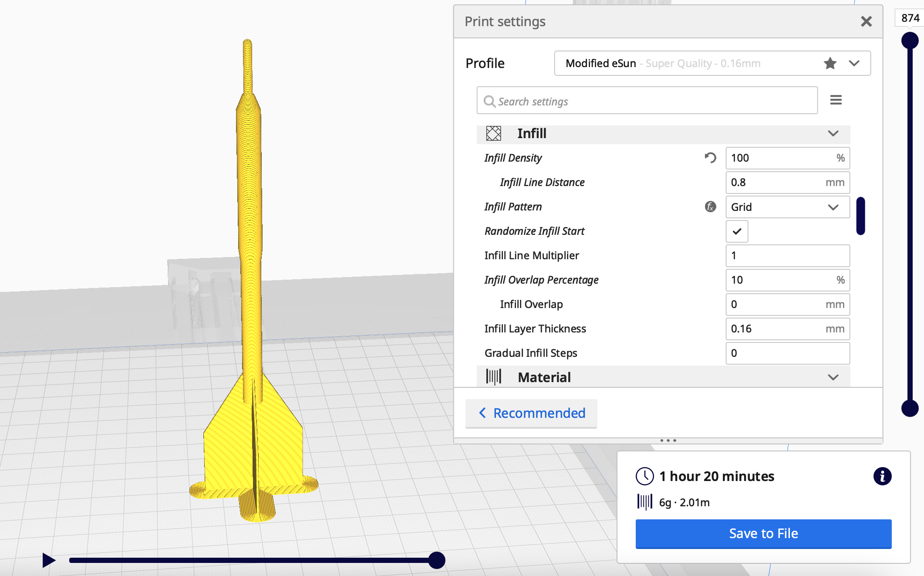Close the Print settings panel
This screenshot has height=576, width=924.
click(x=866, y=21)
